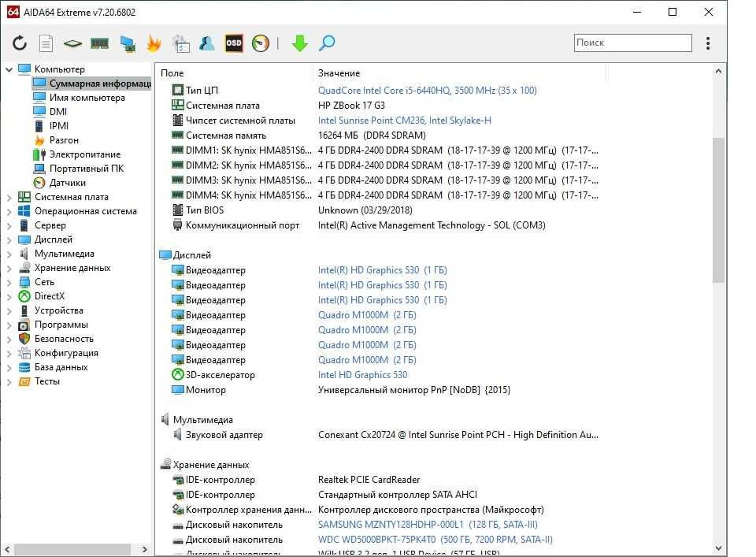Select the Тип BIOS row
The image size is (756, 557).
[x=380, y=210]
